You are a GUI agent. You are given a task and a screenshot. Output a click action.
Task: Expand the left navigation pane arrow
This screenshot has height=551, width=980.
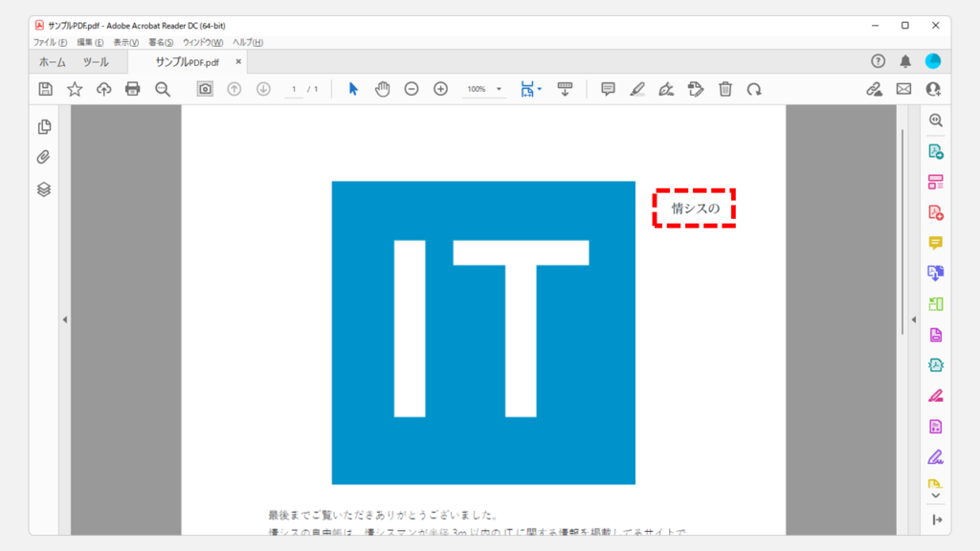(x=65, y=320)
